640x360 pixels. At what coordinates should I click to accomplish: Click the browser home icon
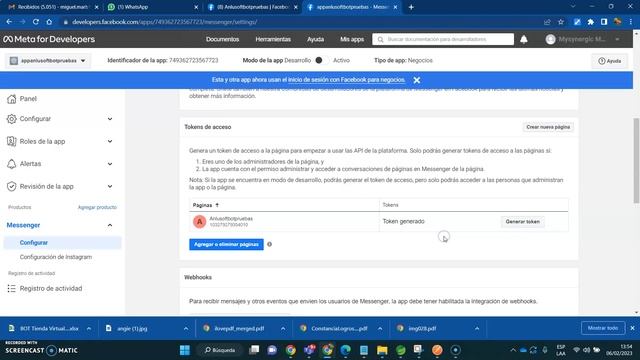(x=49, y=22)
